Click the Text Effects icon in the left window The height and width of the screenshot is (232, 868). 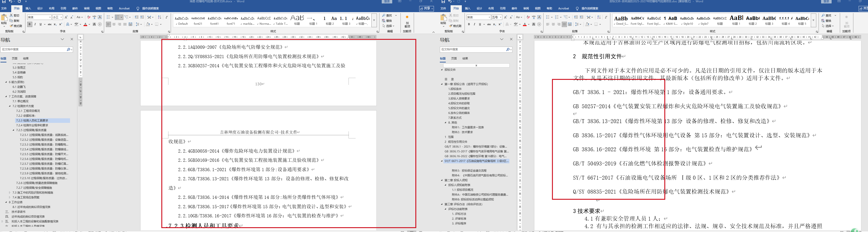pos(68,24)
